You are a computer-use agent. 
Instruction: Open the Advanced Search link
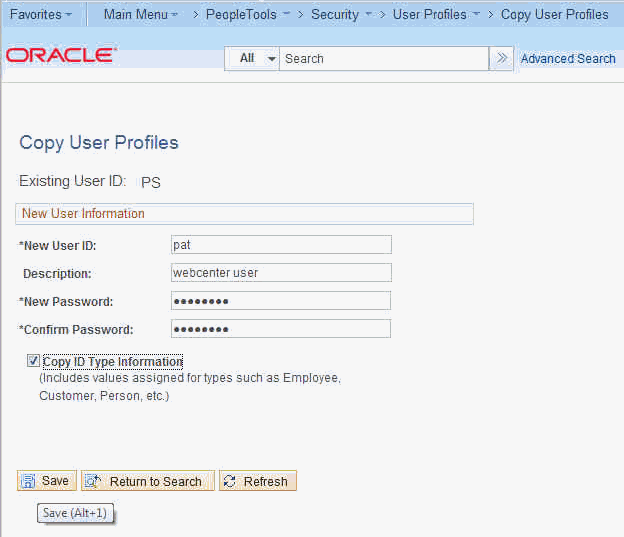568,59
